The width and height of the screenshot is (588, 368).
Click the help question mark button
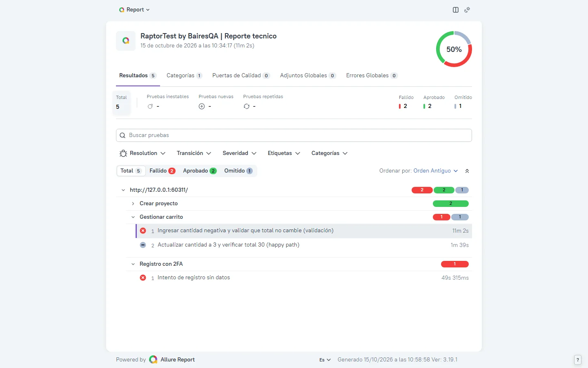578,360
